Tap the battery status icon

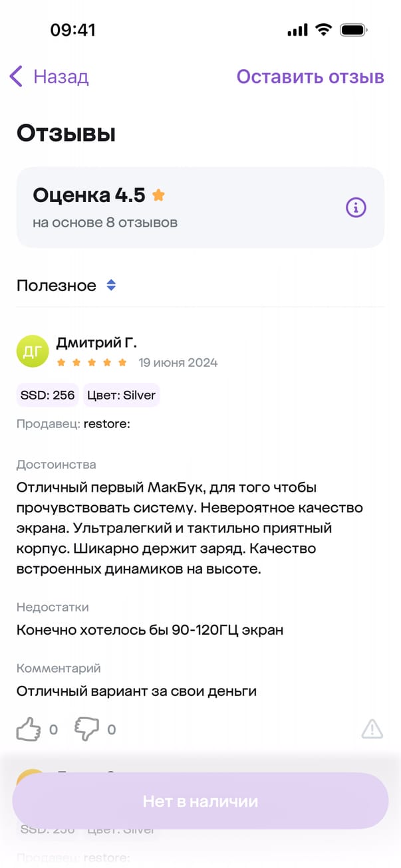click(353, 30)
